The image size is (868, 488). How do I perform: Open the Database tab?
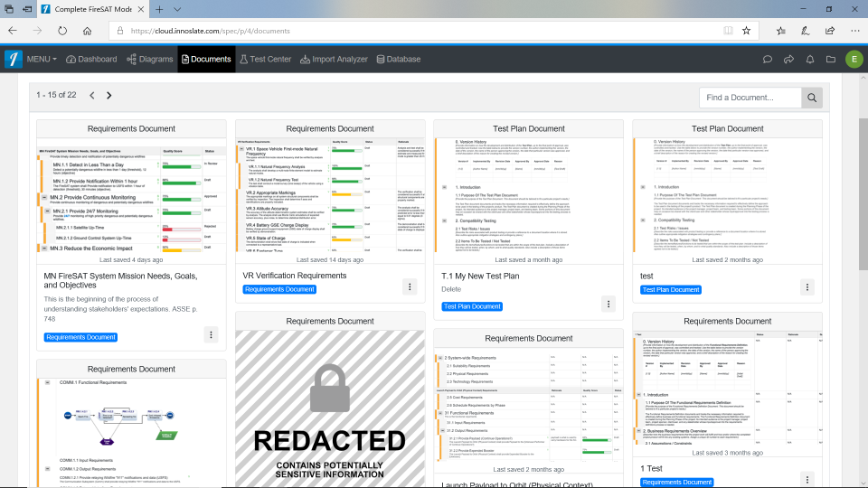point(399,60)
